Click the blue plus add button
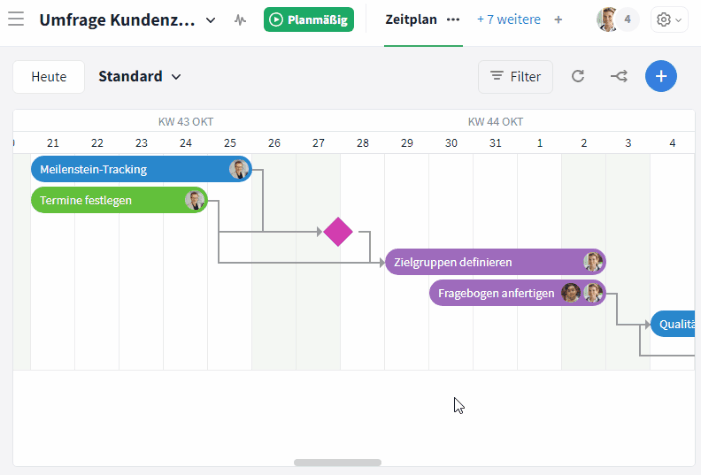Viewport: 701px width, 475px height. [661, 76]
